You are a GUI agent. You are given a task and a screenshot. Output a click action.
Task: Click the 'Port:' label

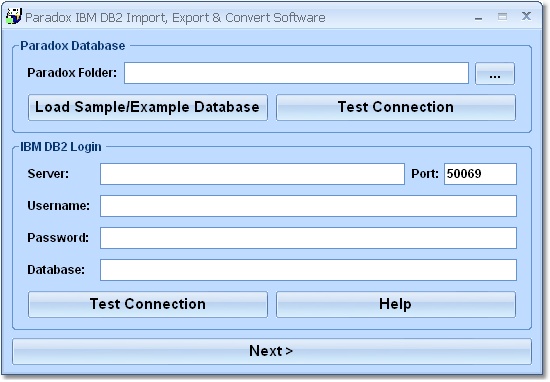coord(425,174)
